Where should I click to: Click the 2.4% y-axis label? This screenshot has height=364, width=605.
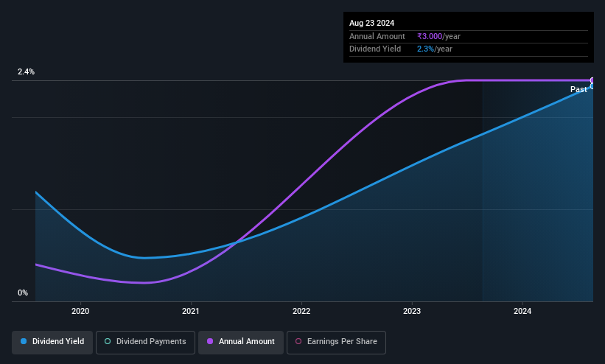tap(26, 71)
